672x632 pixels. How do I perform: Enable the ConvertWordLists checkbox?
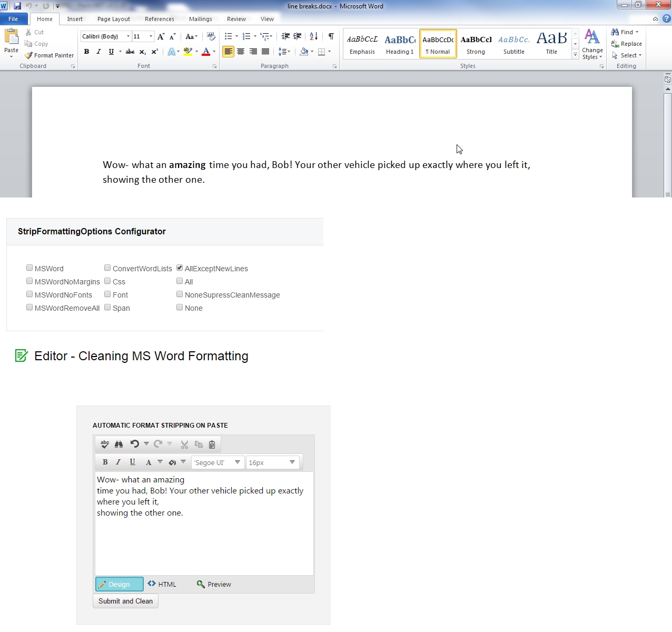click(107, 268)
